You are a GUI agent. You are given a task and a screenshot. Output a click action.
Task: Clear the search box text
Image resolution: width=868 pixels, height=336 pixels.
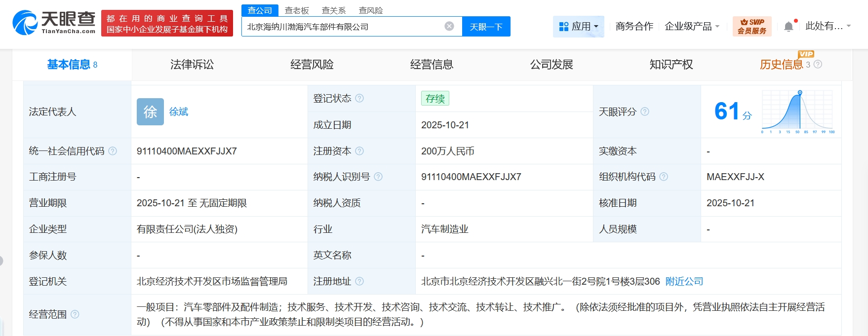point(449,27)
